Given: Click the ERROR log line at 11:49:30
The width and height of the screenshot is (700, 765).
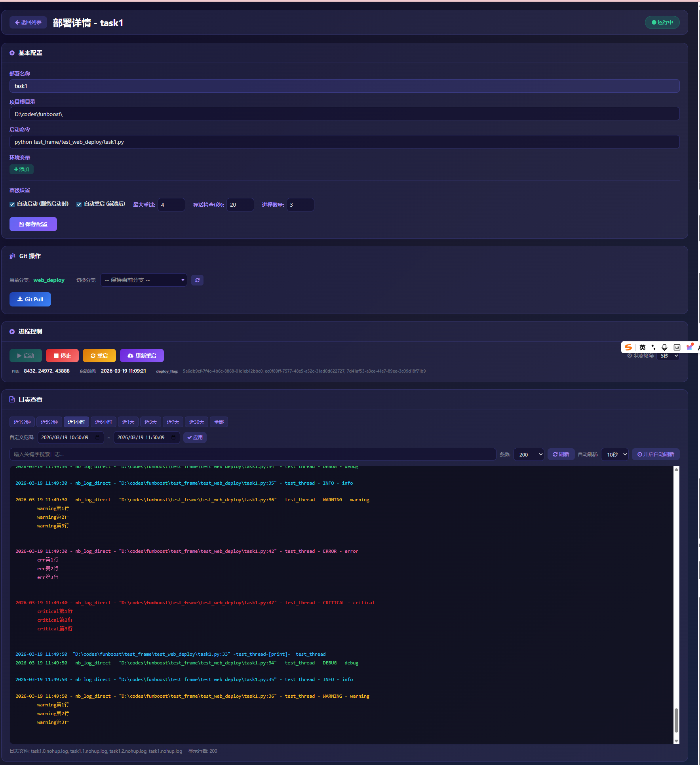Looking at the screenshot, I should [187, 551].
